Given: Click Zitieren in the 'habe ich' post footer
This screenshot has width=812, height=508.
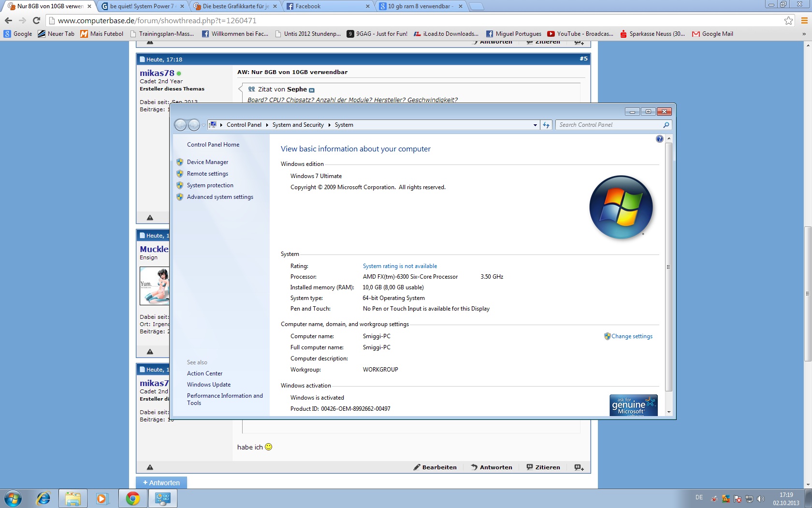Looking at the screenshot, I should [543, 467].
